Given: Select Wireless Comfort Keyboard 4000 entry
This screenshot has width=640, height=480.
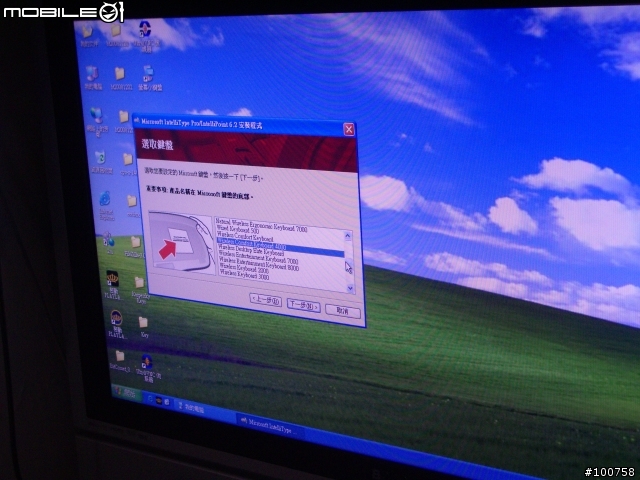Looking at the screenshot, I should coord(280,246).
